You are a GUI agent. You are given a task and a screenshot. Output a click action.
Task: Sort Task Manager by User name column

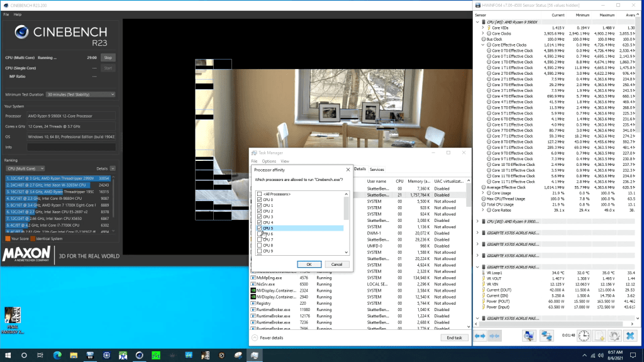(x=377, y=181)
